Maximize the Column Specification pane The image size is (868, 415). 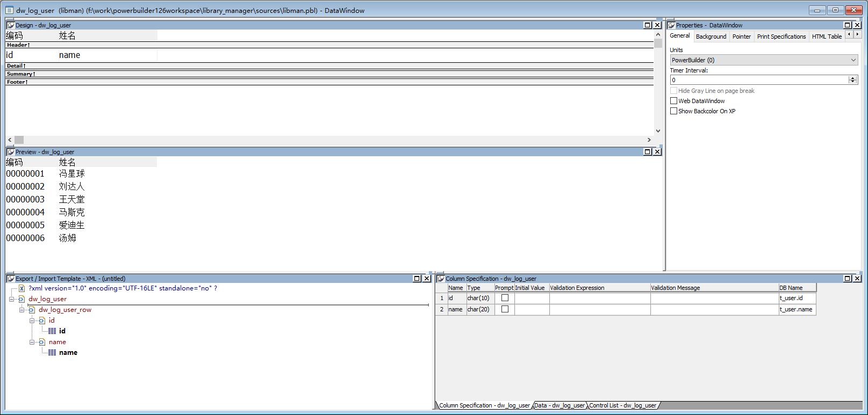(848, 279)
